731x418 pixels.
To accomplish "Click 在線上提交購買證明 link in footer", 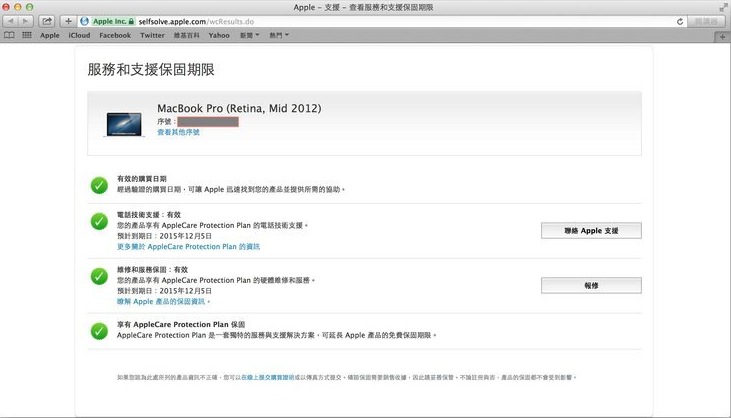I will pyautogui.click(x=268, y=377).
